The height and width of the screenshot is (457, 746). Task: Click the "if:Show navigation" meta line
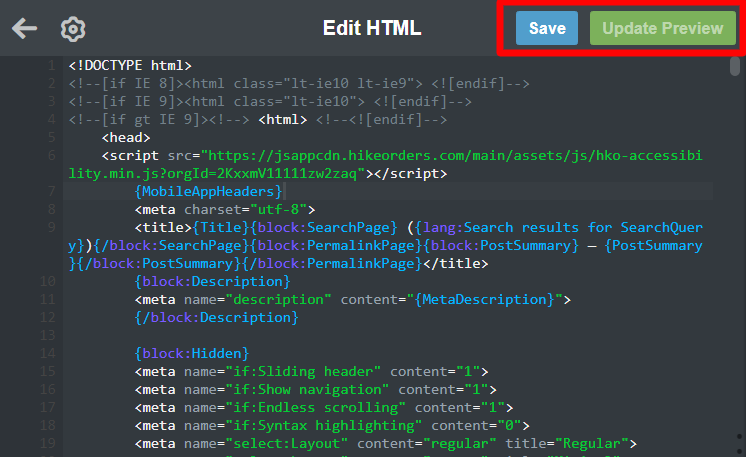pos(315,389)
